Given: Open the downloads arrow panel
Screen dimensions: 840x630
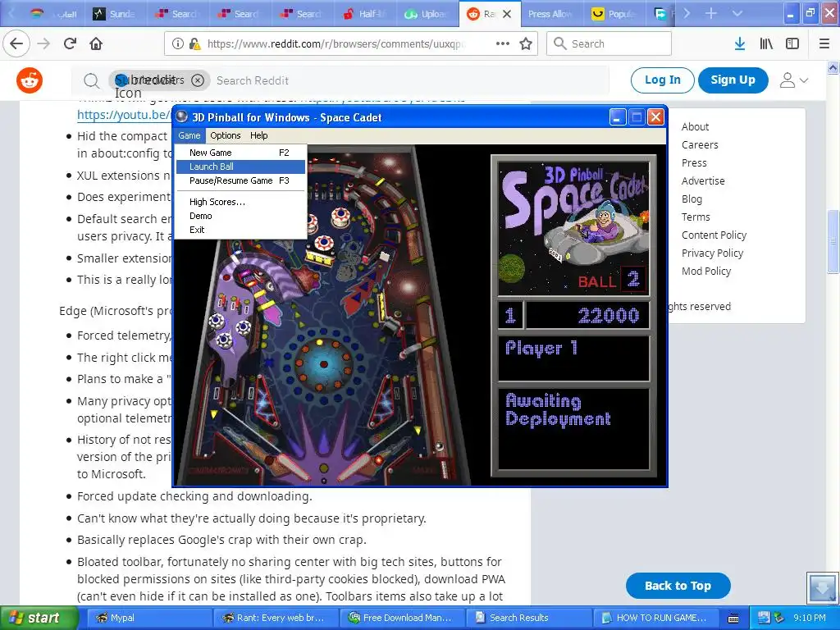Looking at the screenshot, I should [x=740, y=43].
